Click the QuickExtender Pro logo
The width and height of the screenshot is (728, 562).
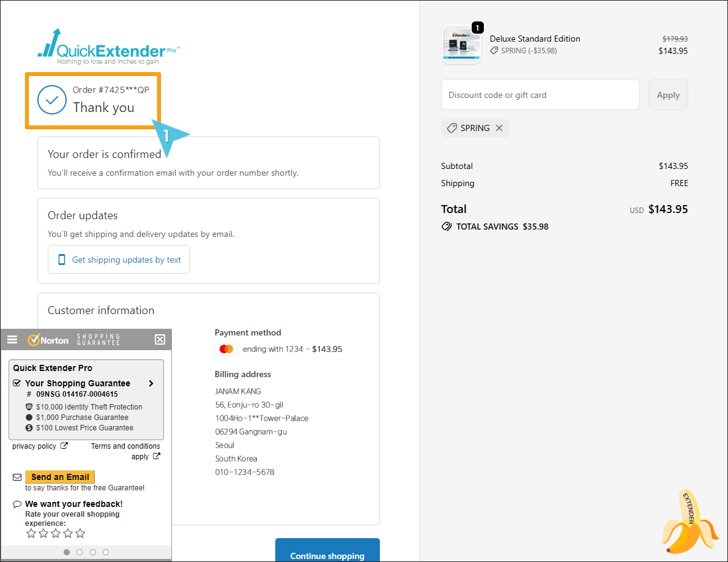(x=108, y=47)
